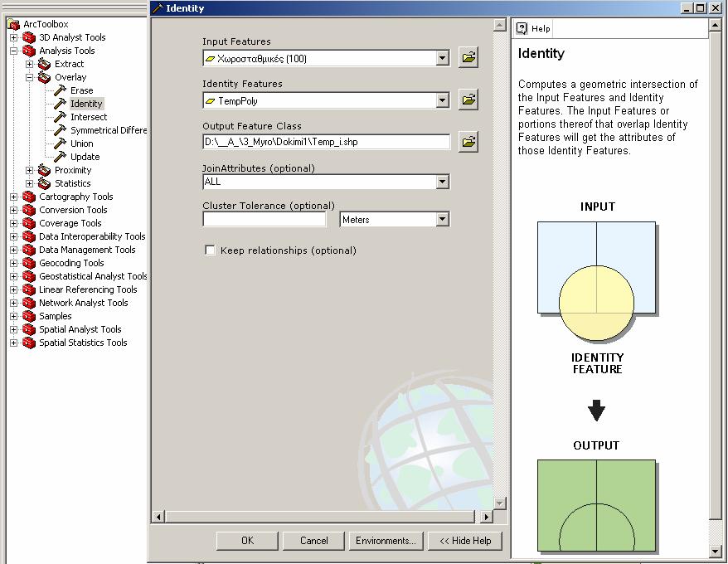Select Network Analyst Tools in tree
Viewport: 728px width, 564px height.
(x=84, y=303)
